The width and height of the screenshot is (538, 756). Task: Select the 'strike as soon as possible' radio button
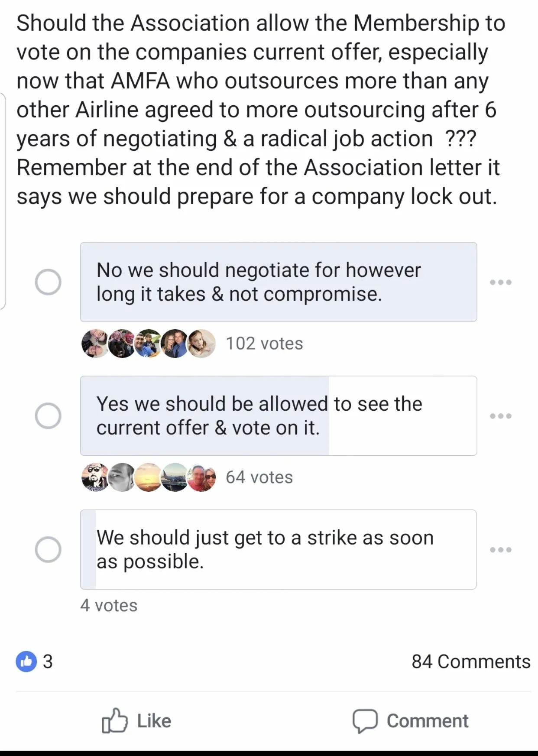click(x=48, y=550)
